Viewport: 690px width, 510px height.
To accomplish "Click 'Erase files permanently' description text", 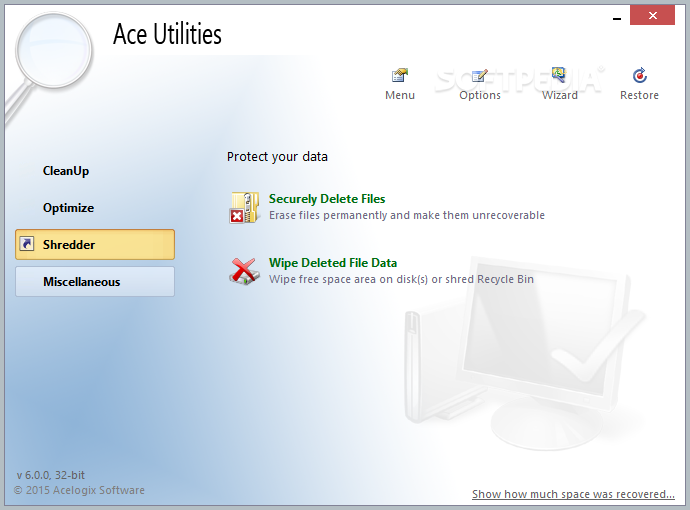I will (407, 215).
